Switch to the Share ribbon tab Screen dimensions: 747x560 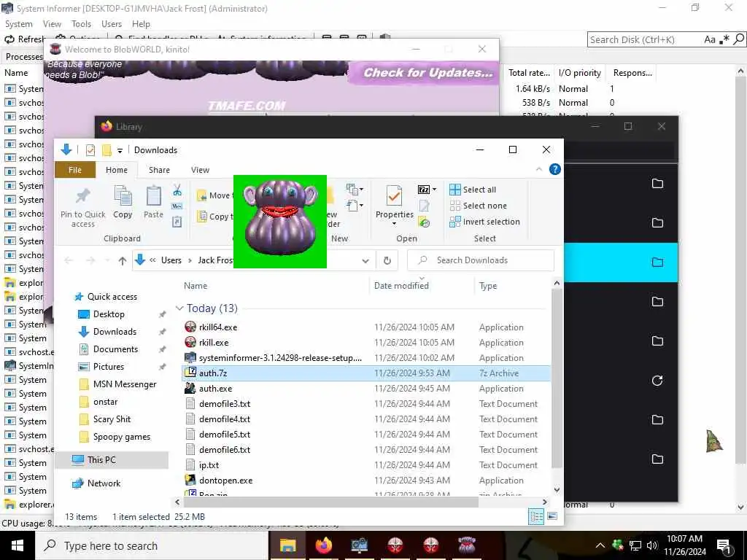pyautogui.click(x=159, y=170)
